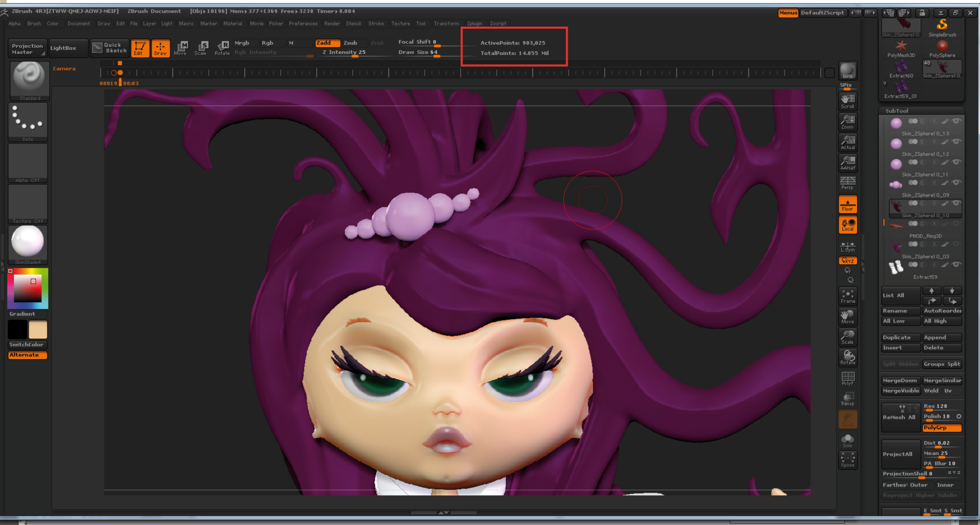Select the SimpleBrush tool
980x525 pixels.
click(942, 28)
